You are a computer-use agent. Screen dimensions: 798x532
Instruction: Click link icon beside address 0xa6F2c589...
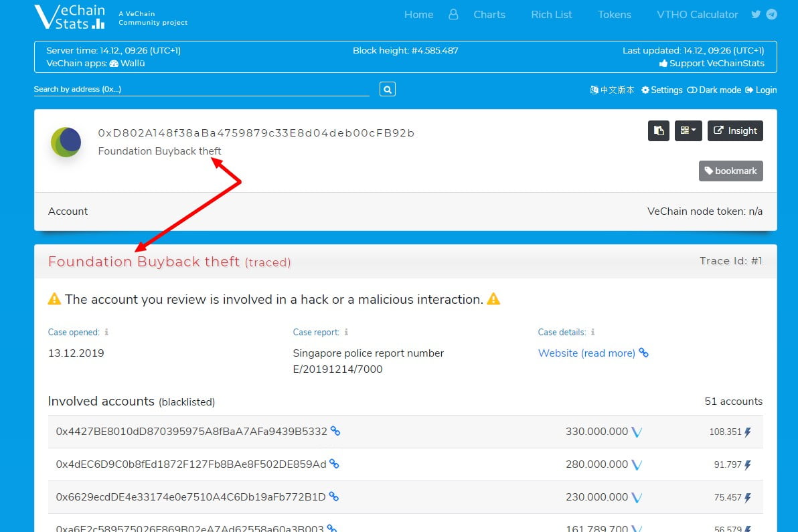coord(332,528)
